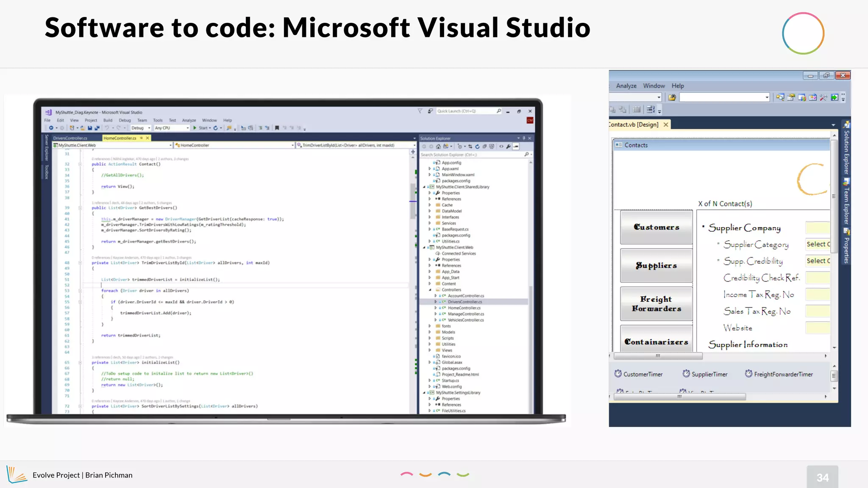
Task: Open the Supp. Credibility Select combo box
Action: (818, 261)
